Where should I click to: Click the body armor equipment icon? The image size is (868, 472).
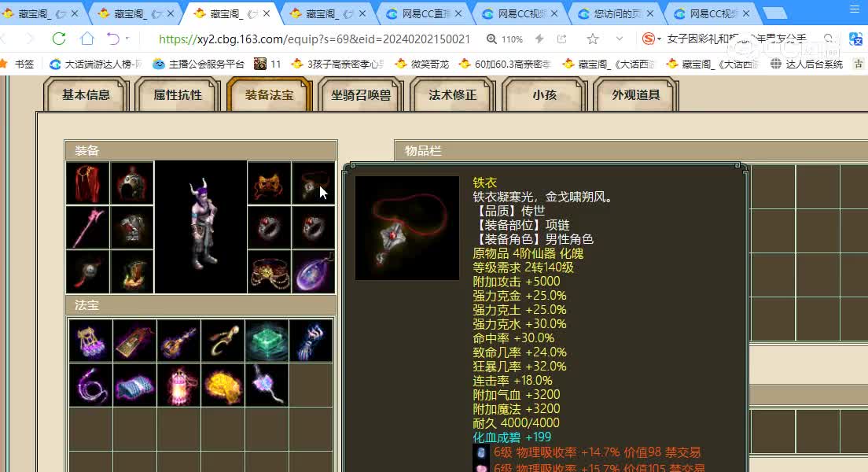[x=132, y=227]
